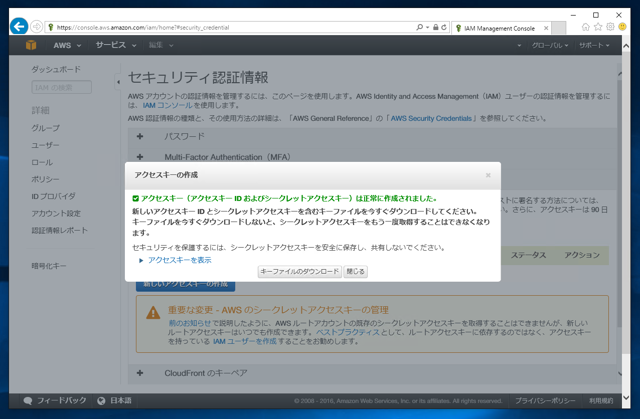640x419 pixels.
Task: Expand the パスワード section
Action: [140, 136]
